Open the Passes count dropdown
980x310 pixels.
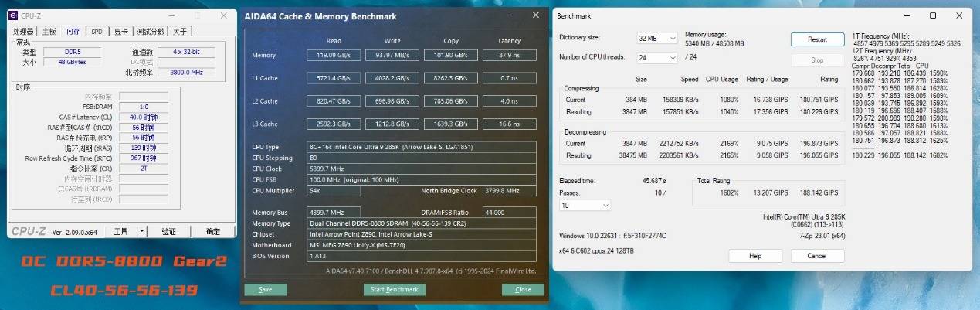[x=585, y=205]
